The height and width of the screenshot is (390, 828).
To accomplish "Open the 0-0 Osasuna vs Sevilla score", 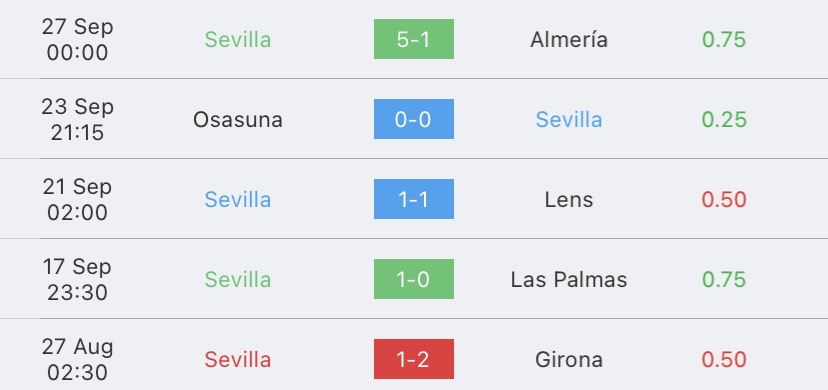I will point(413,119).
